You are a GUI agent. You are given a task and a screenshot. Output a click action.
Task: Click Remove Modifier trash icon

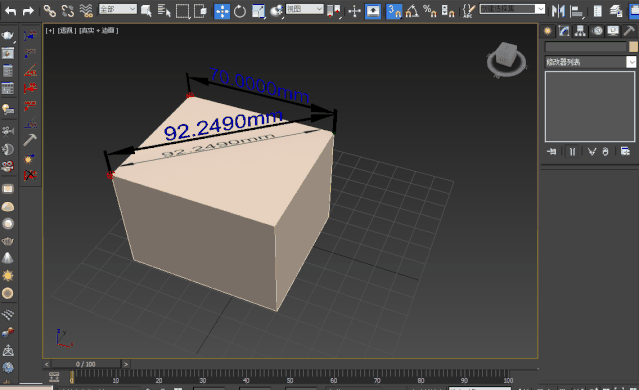(606, 152)
